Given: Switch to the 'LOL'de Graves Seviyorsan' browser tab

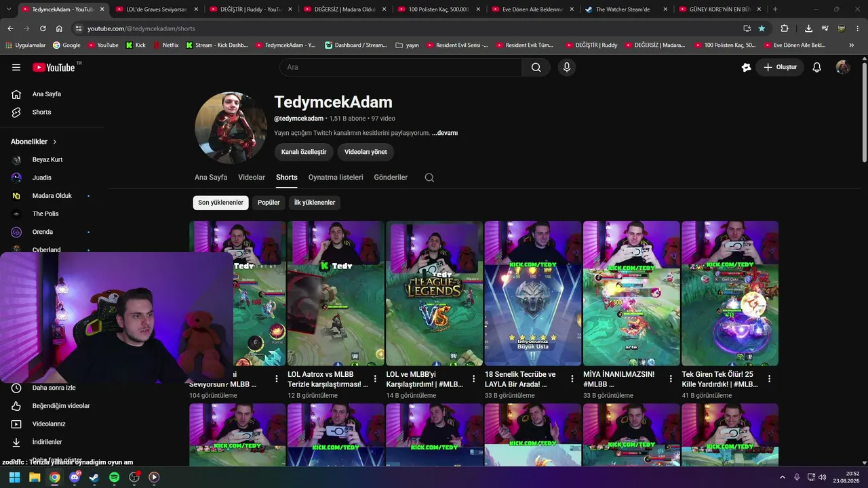Looking at the screenshot, I should (x=157, y=9).
